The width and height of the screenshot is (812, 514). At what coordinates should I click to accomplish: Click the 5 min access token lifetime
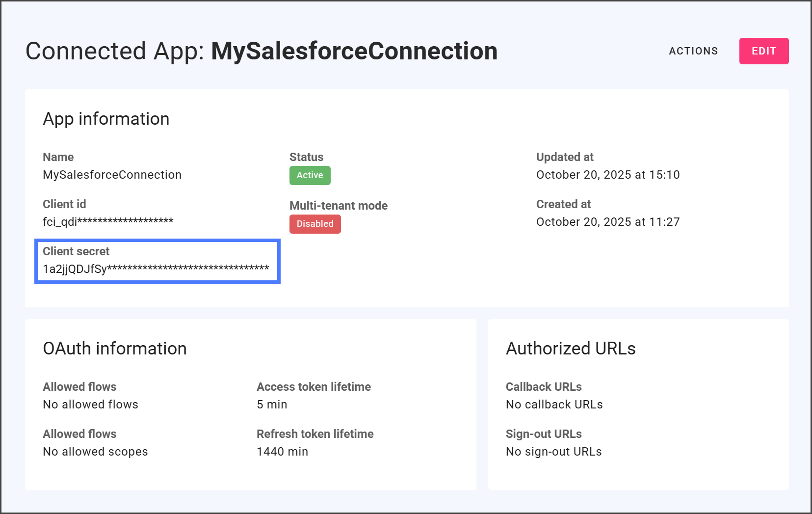coord(272,405)
